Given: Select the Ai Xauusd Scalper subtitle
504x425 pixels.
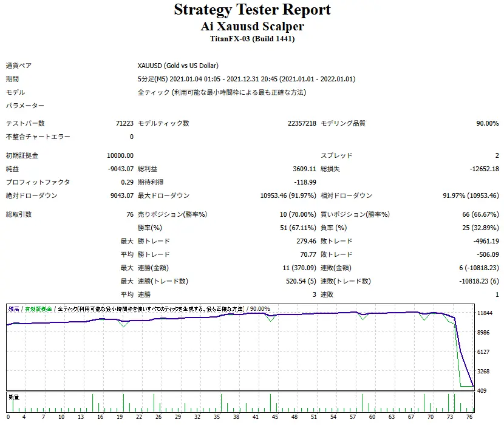Looking at the screenshot, I should 252,26.
